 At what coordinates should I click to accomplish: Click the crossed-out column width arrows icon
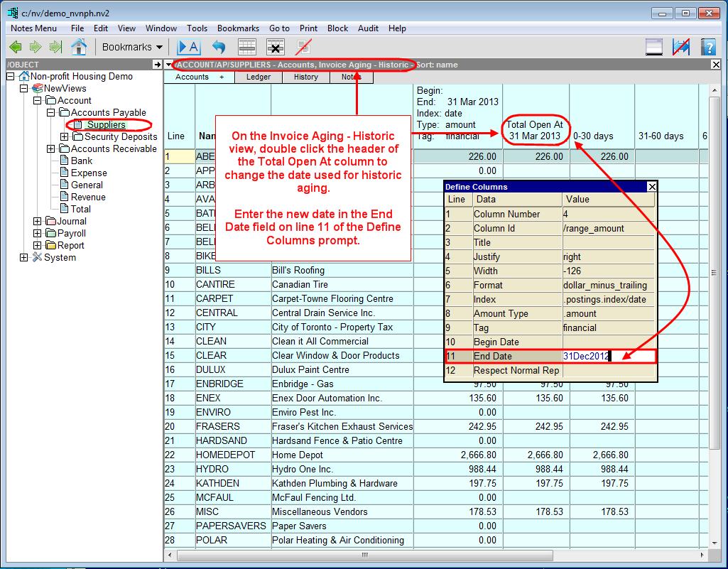pos(681,47)
